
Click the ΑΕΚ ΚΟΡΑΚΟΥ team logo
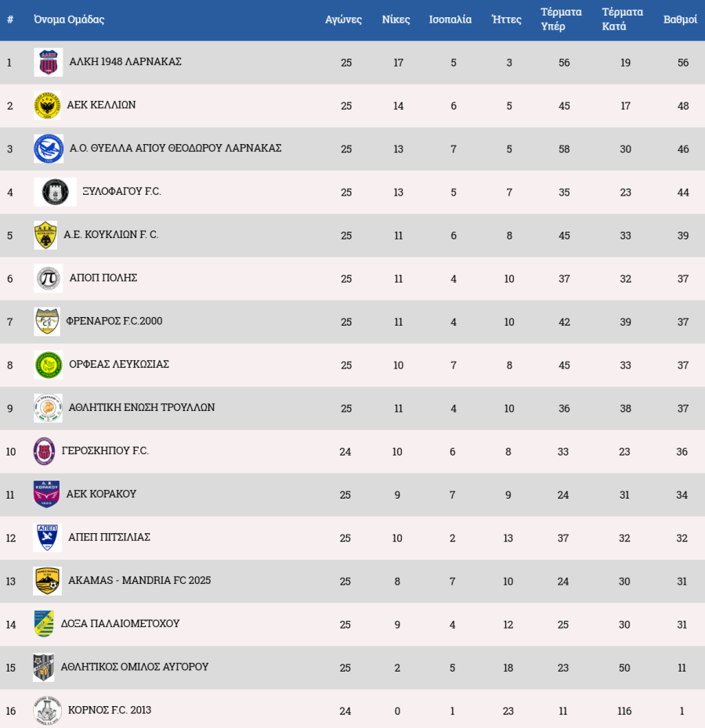click(46, 495)
